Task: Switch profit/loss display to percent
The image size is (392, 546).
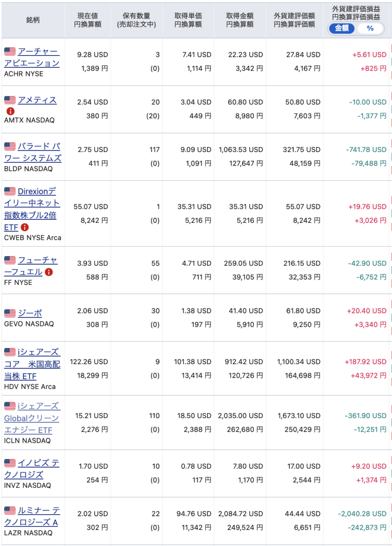Action: 370,28
